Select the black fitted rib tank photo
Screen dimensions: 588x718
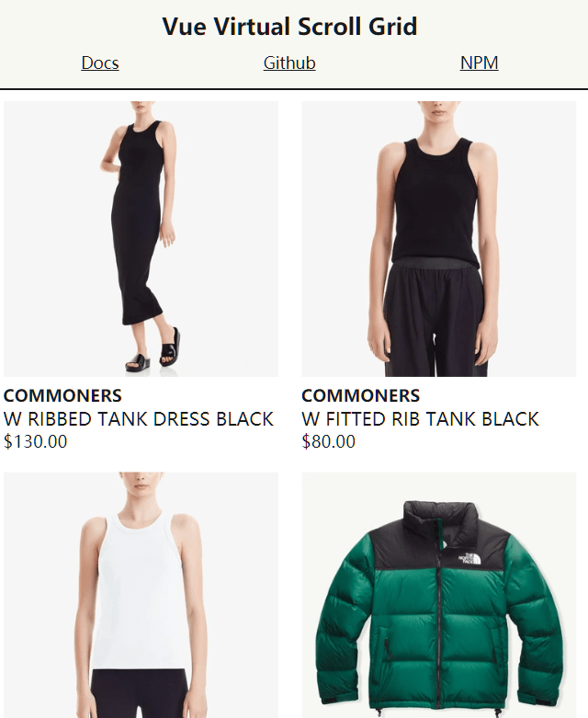[x=439, y=239]
